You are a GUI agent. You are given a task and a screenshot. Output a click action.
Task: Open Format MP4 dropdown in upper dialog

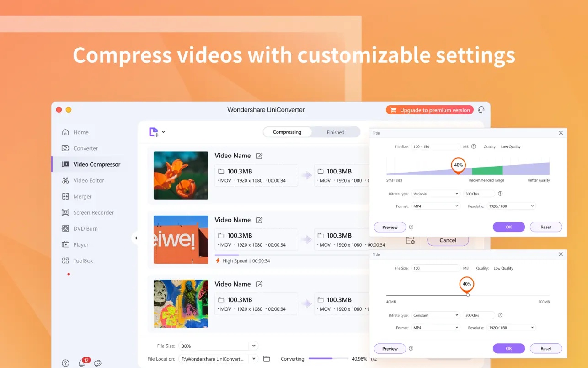click(435, 206)
